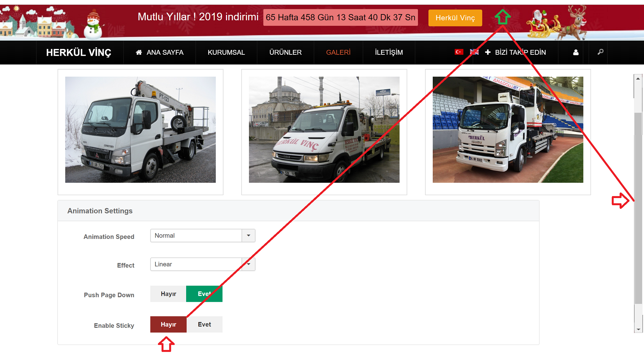Set Push Page Down to Evet
This screenshot has height=360, width=644.
click(x=204, y=294)
